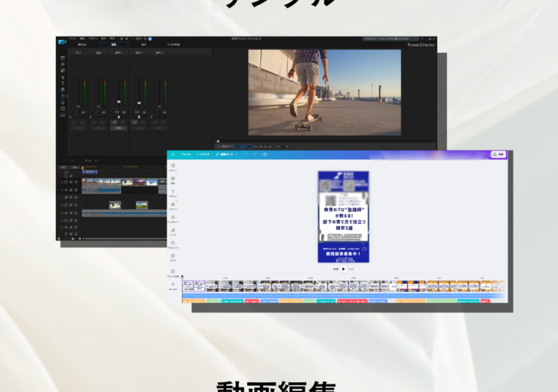Play the Canva video preview
This screenshot has width=558, height=392.
343,268
